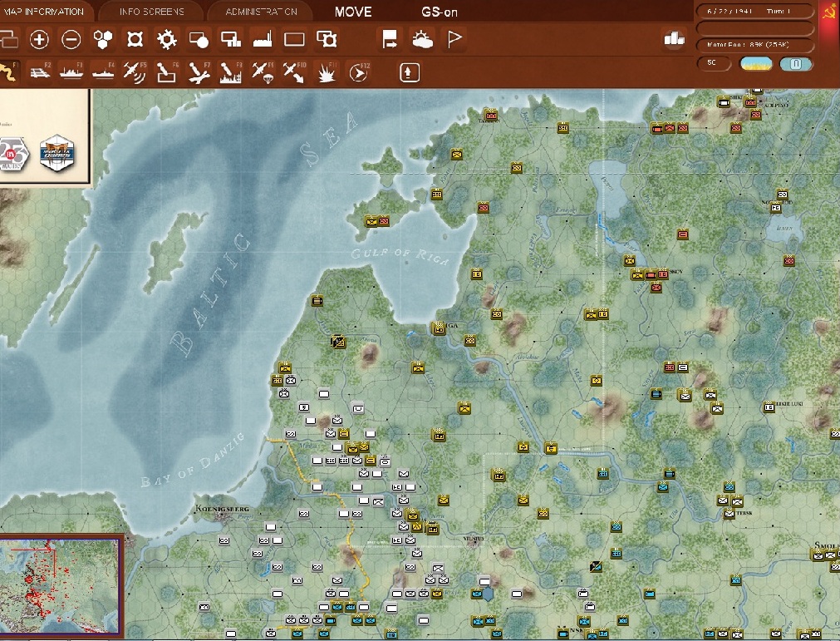The image size is (840, 641).
Task: Click the zoom in plus icon
Action: (39, 40)
